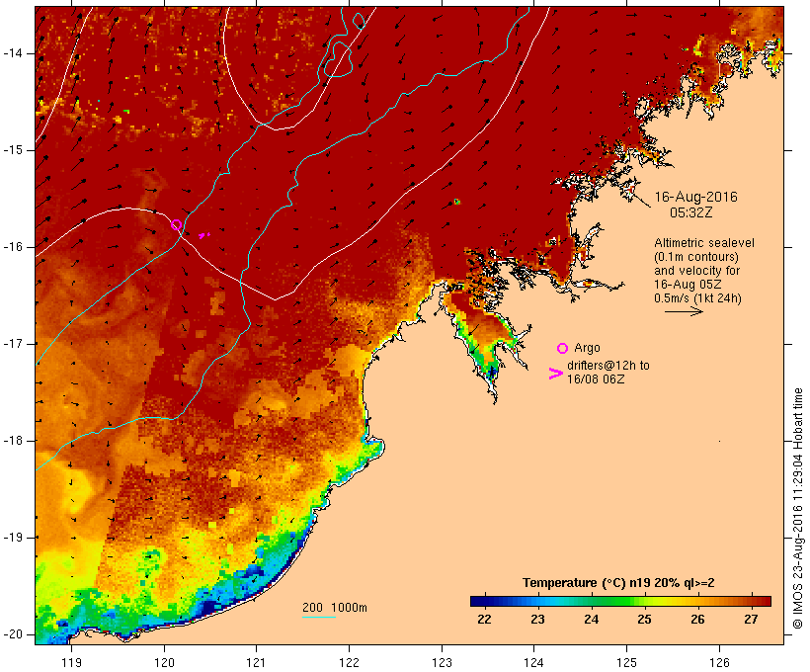Click the color bar label '25'
This screenshot has width=810, height=672.
click(x=644, y=619)
